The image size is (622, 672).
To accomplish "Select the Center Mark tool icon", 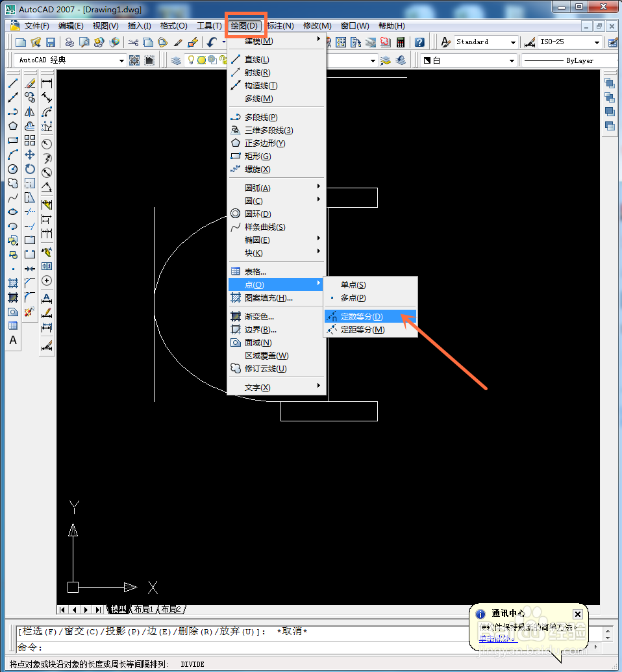I will pyautogui.click(x=47, y=280).
